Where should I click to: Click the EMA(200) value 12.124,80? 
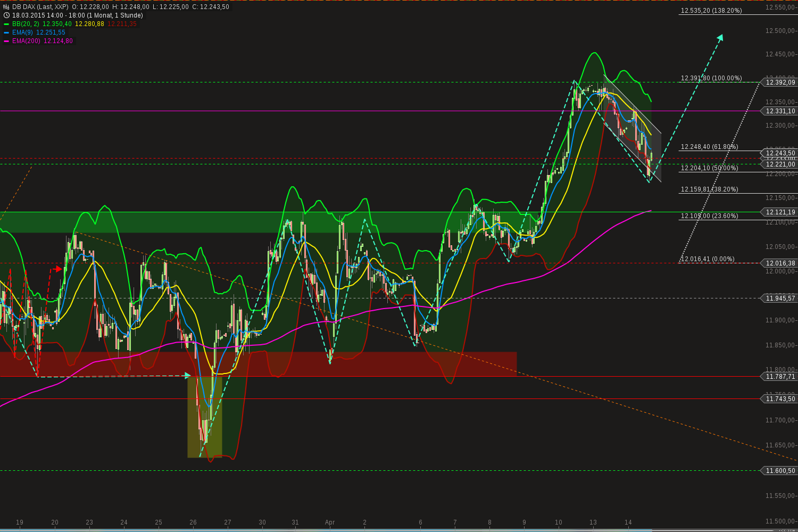(x=58, y=41)
